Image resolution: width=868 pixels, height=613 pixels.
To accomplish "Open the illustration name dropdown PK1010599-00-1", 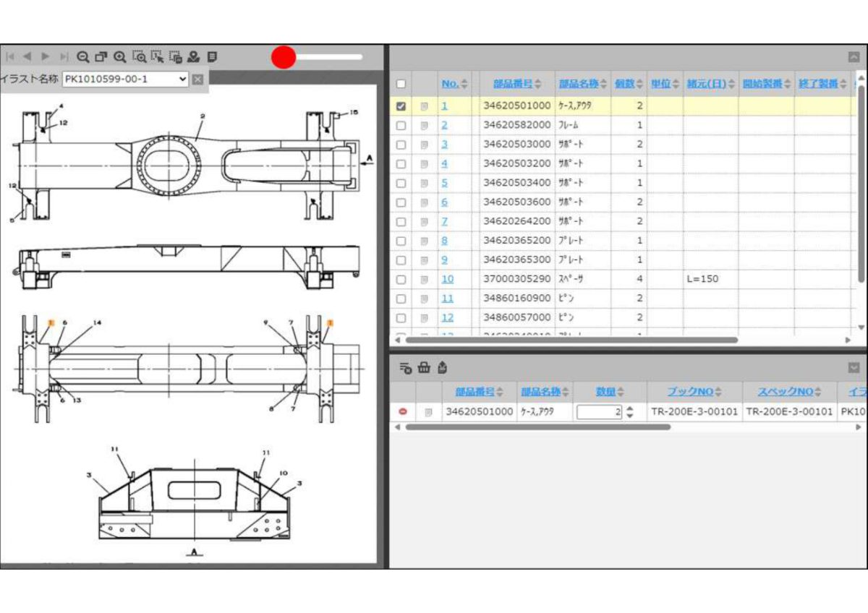I will coord(125,79).
